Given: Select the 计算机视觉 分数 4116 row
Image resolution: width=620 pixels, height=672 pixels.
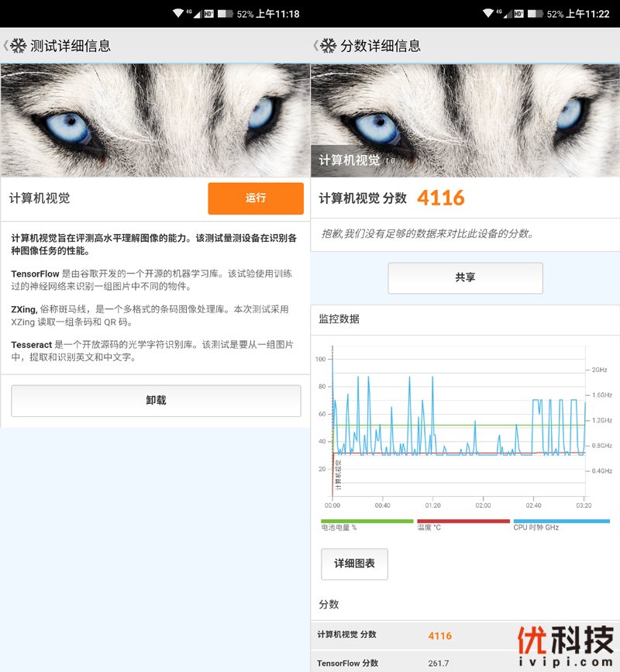Looking at the screenshot, I should 465,635.
